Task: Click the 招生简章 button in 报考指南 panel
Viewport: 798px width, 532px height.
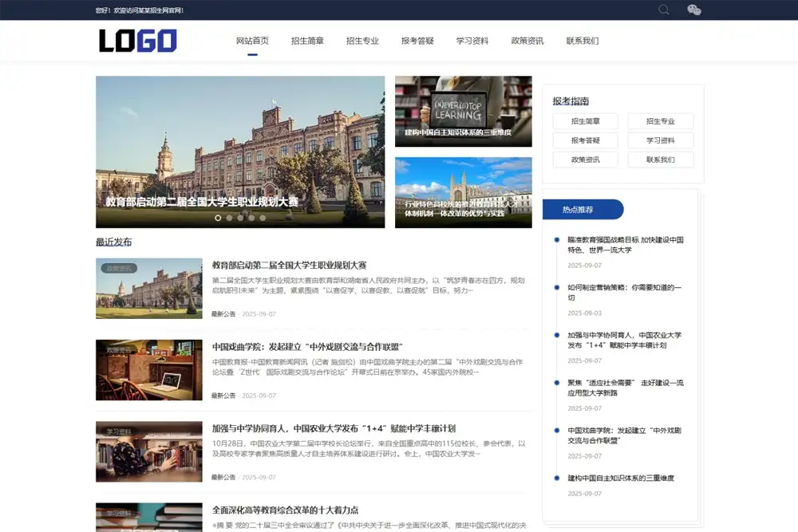Action: tap(585, 121)
